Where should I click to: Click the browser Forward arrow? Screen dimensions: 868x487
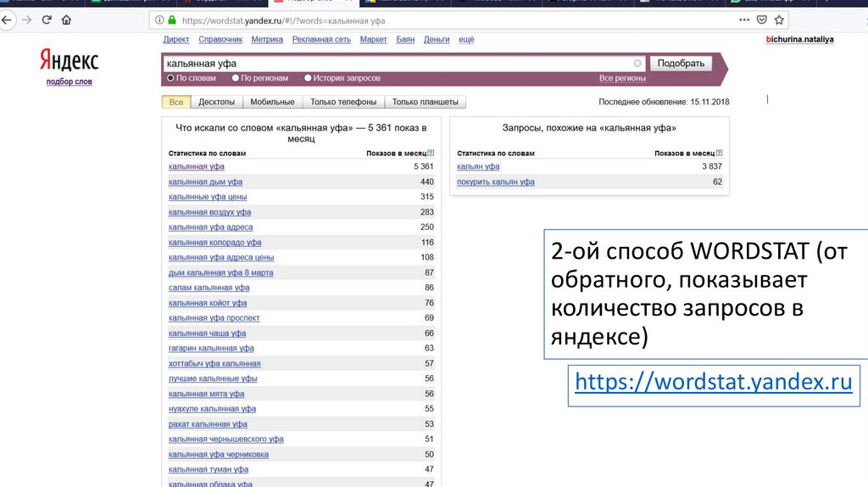tap(26, 20)
